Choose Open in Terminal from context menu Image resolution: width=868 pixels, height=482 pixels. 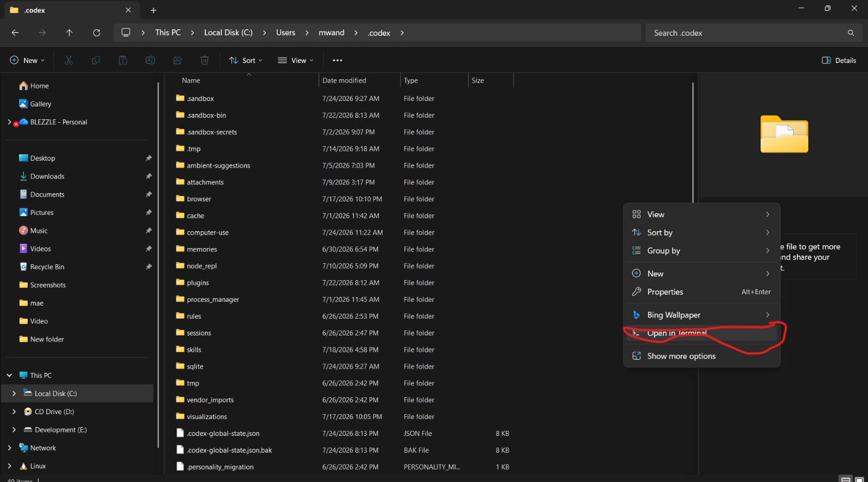click(x=701, y=333)
